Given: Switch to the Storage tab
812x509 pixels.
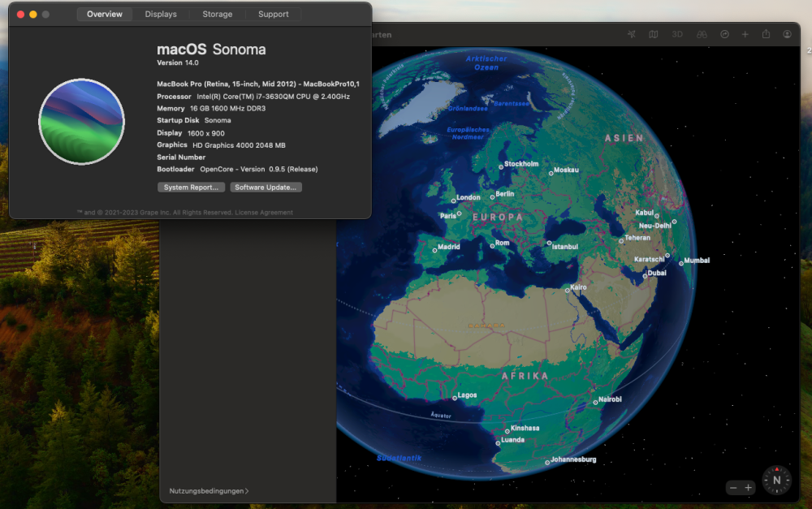Looking at the screenshot, I should click(x=218, y=14).
